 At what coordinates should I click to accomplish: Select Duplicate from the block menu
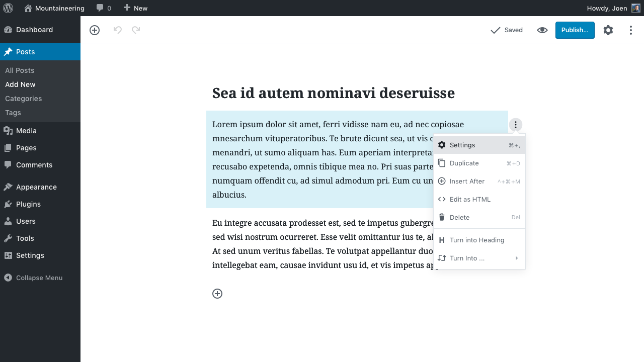pyautogui.click(x=464, y=163)
